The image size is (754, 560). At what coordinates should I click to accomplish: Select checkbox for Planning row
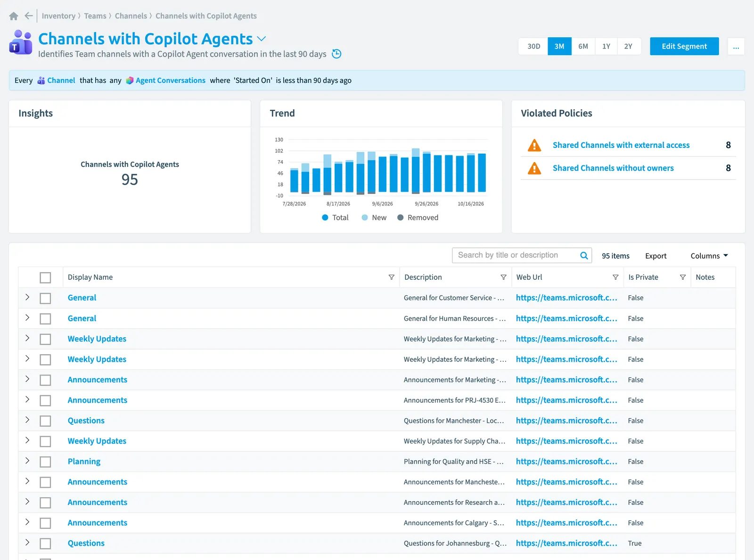45,462
